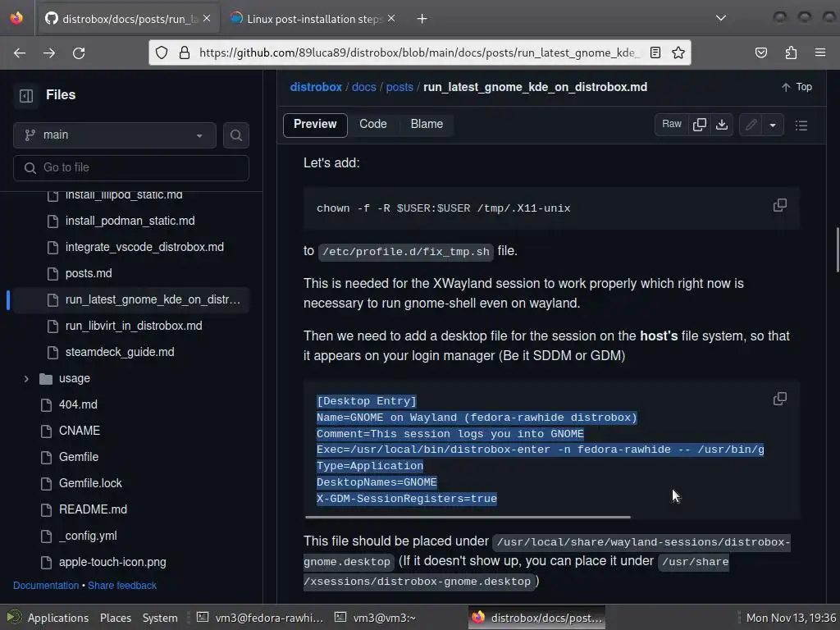Viewport: 840px width, 630px height.
Task: Click the Documentation link
Action: pyautogui.click(x=46, y=586)
